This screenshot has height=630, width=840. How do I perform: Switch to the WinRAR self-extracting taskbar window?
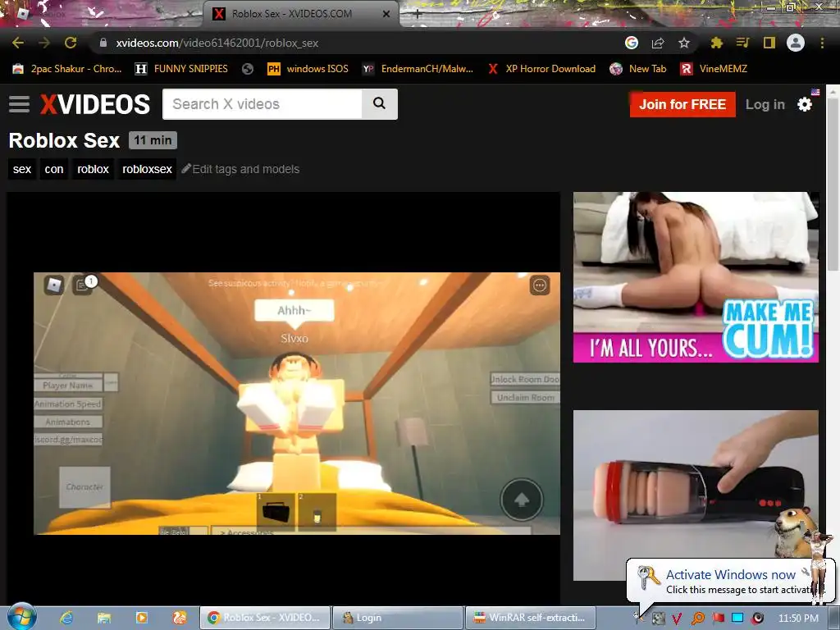tap(531, 618)
